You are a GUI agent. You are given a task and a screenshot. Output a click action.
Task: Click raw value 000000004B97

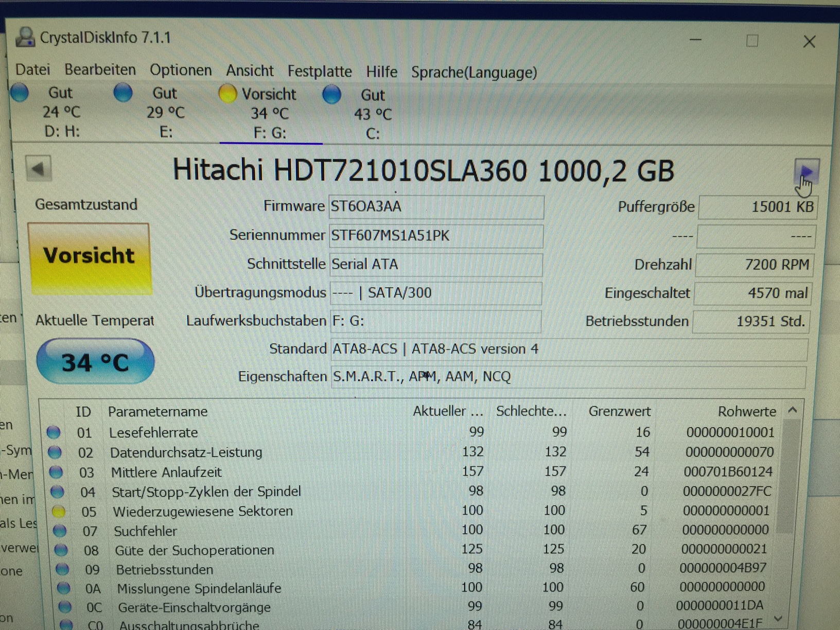pos(723,568)
